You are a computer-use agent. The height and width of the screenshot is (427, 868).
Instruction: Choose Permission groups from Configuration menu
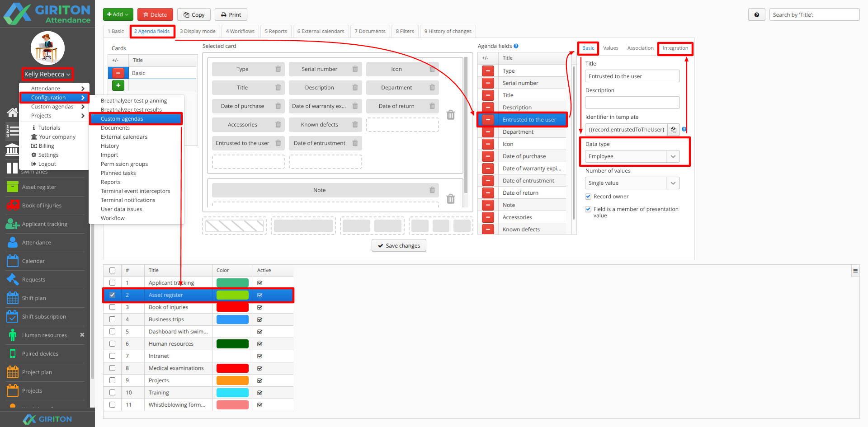(x=124, y=164)
